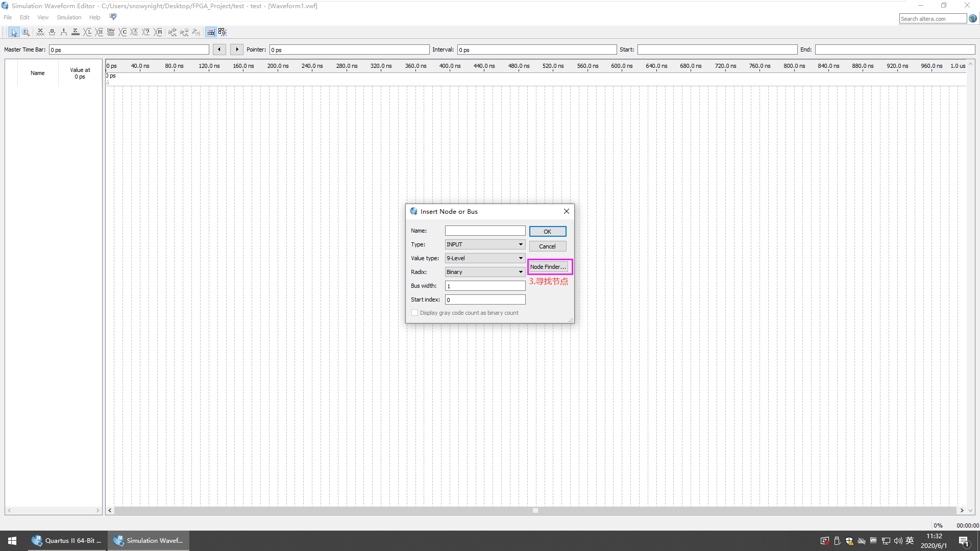This screenshot has width=980, height=551.
Task: Click the feedback icon beside Help menu
Action: pos(113,17)
